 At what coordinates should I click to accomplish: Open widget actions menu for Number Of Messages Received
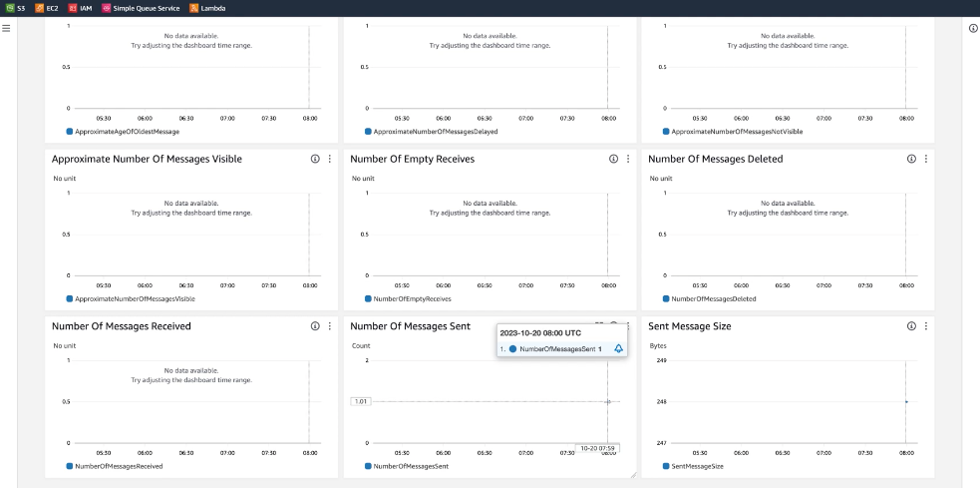(329, 326)
